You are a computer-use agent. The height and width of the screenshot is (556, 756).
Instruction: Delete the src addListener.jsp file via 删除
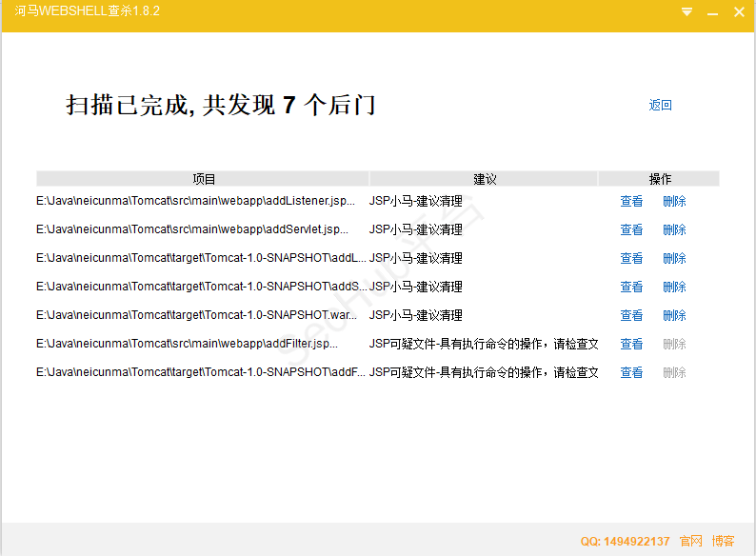[674, 202]
